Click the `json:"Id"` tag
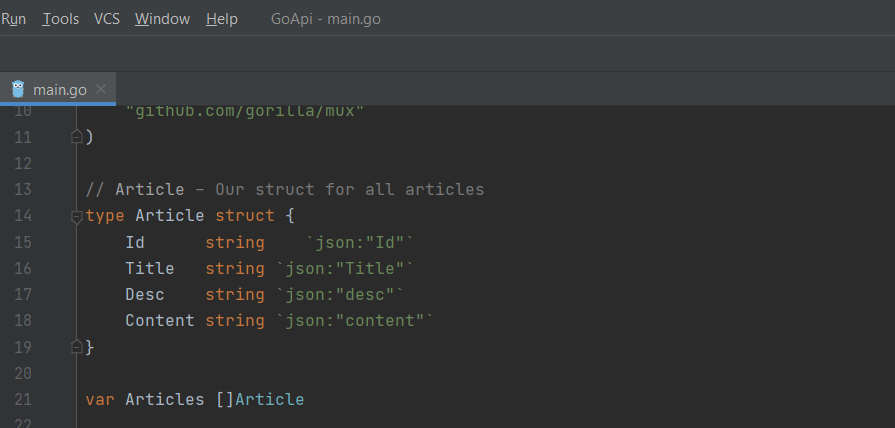The height and width of the screenshot is (428, 895). [x=360, y=243]
